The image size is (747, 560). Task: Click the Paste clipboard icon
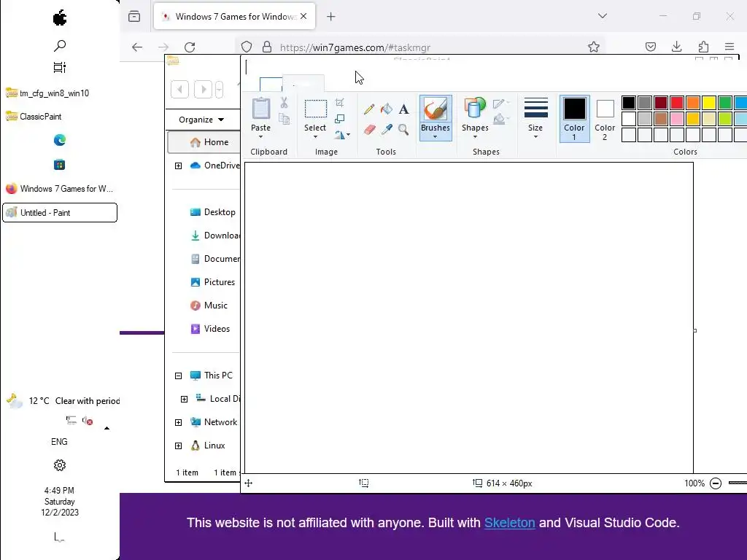pyautogui.click(x=260, y=109)
